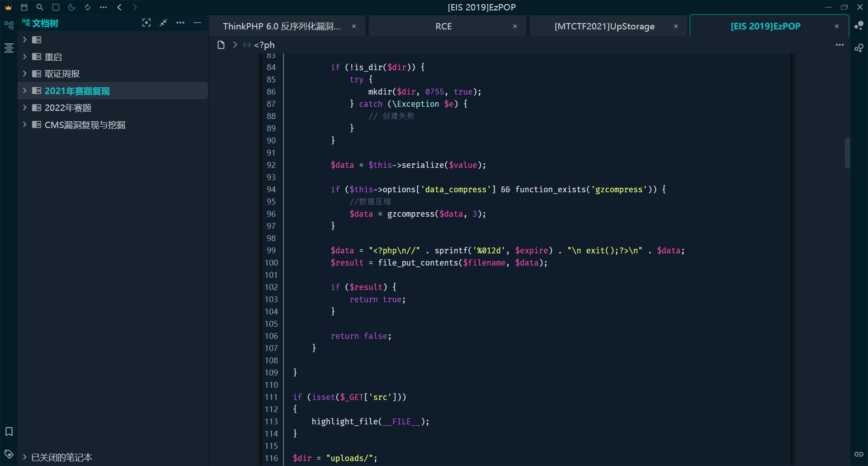Viewport: 868px width, 466px height.
Task: Click the crown account icon
Action: tap(9, 7)
